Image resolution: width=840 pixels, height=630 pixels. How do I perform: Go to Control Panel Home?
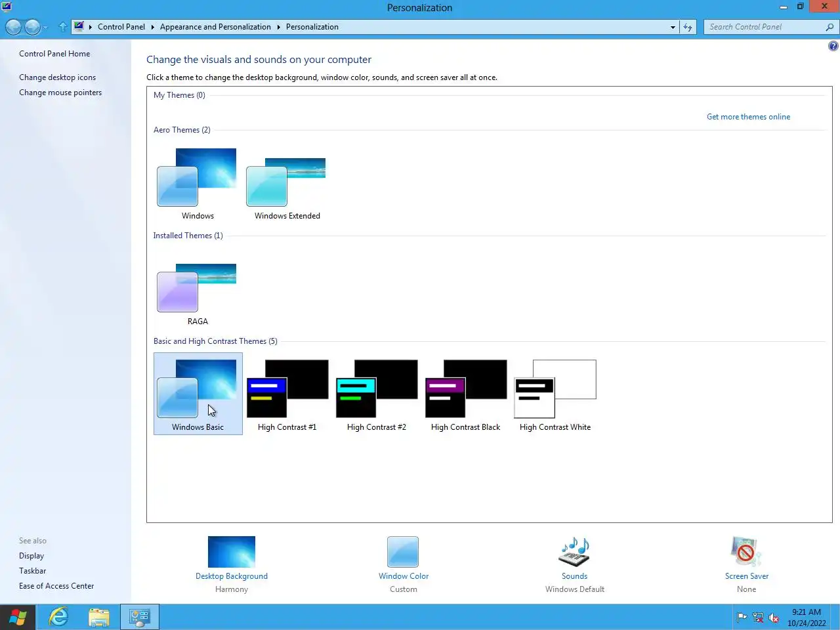(x=54, y=54)
